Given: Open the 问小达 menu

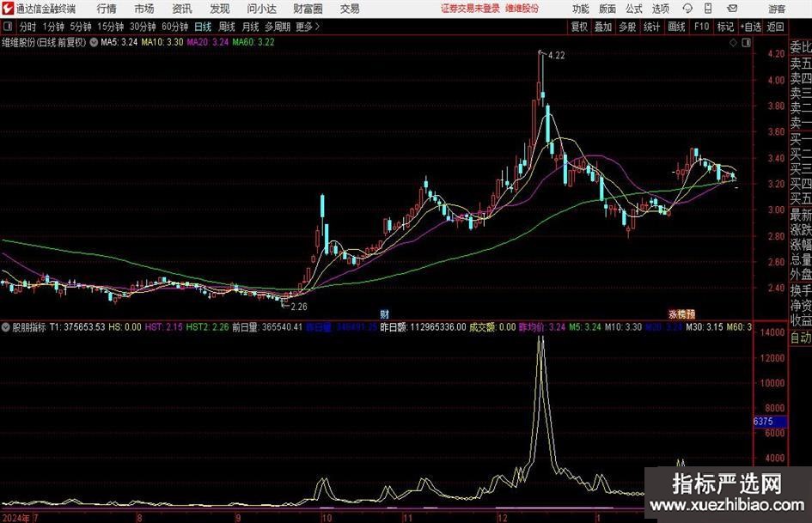Looking at the screenshot, I should pyautogui.click(x=261, y=9).
